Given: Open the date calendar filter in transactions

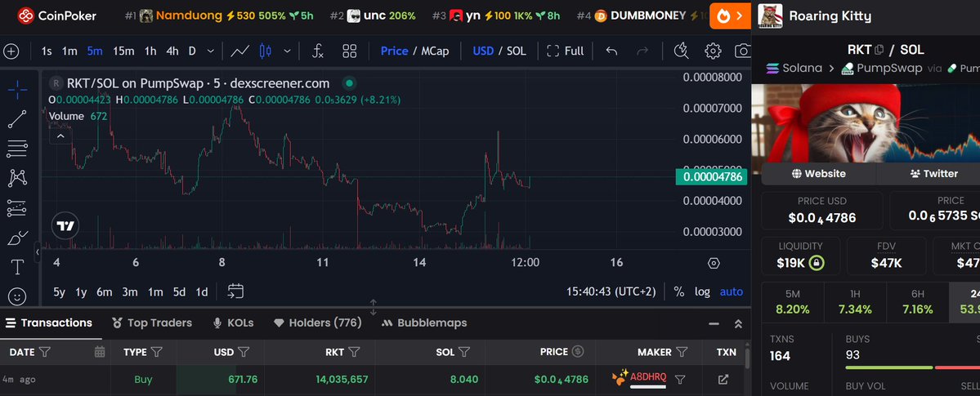Looking at the screenshot, I should [100, 352].
